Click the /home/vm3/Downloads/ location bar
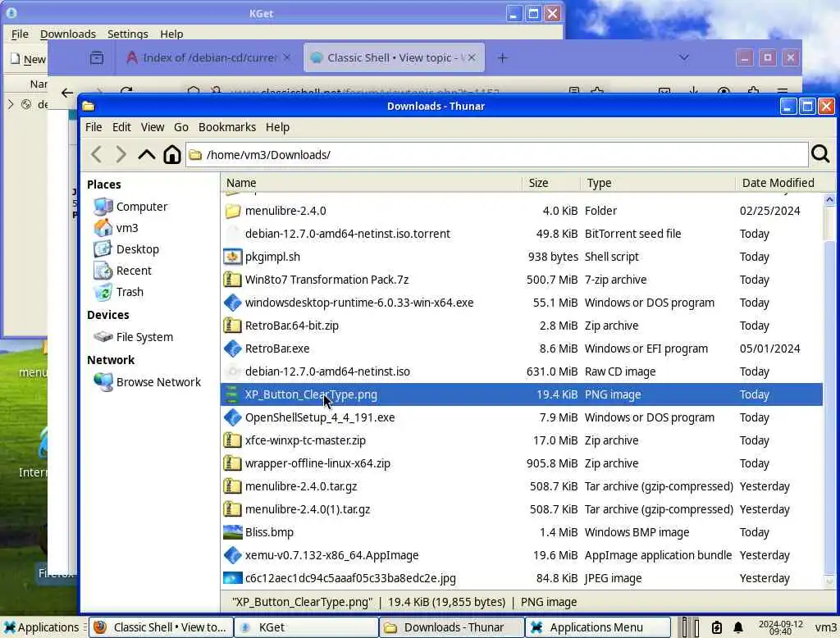Image resolution: width=840 pixels, height=638 pixels. click(x=496, y=155)
